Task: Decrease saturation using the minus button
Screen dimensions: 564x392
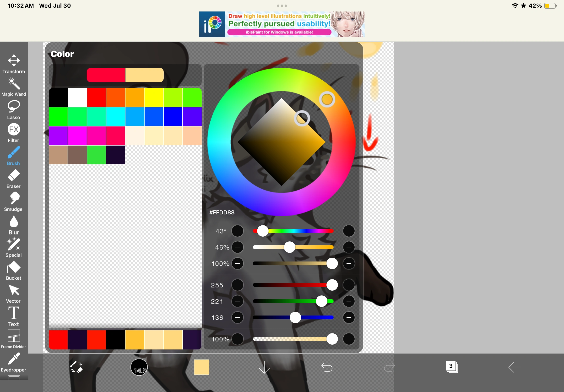Action: click(x=238, y=247)
